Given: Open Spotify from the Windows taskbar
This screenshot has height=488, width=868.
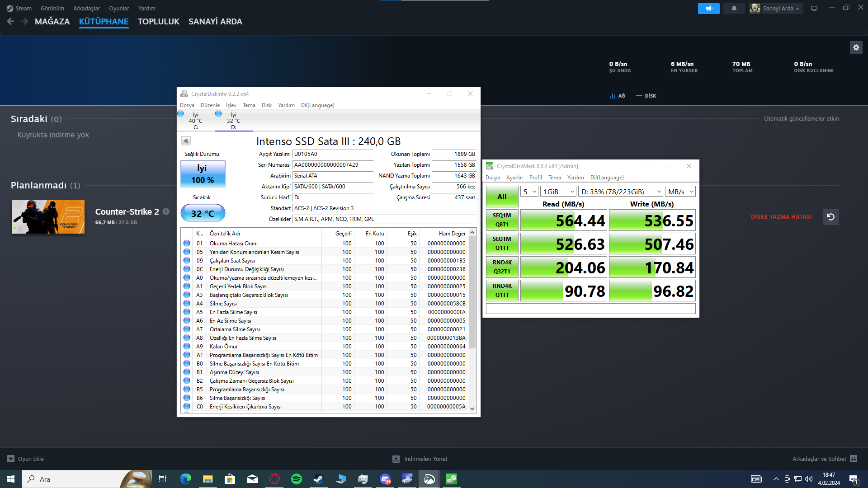Looking at the screenshot, I should pyautogui.click(x=297, y=479).
